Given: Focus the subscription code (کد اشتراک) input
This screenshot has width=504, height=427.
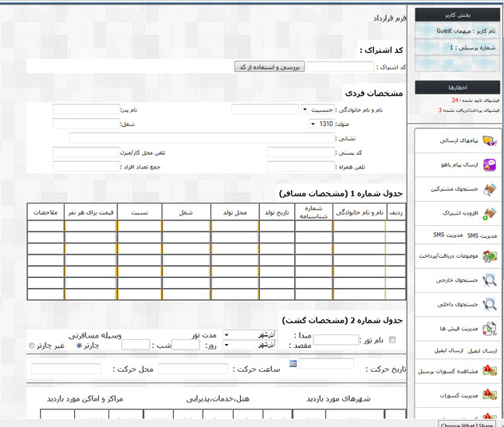Looking at the screenshot, I should point(341,67).
